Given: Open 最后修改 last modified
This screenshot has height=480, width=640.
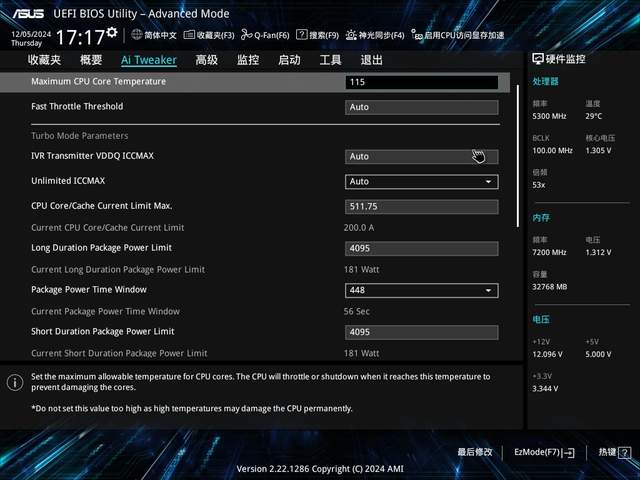Looking at the screenshot, I should coord(475,452).
